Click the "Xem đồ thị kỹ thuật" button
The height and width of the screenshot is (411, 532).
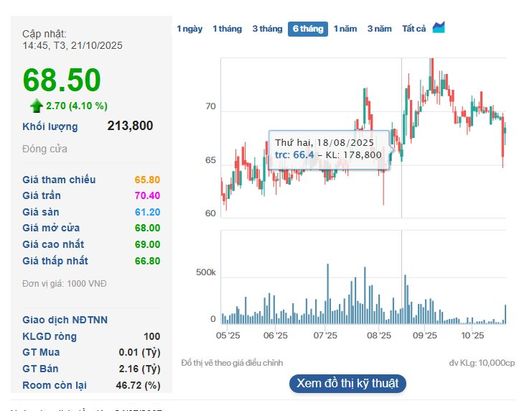click(x=347, y=383)
